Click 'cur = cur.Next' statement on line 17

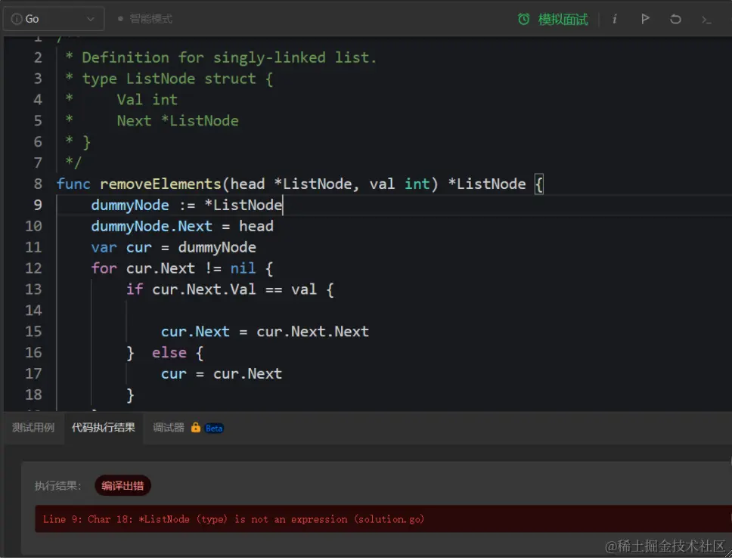[x=222, y=374]
